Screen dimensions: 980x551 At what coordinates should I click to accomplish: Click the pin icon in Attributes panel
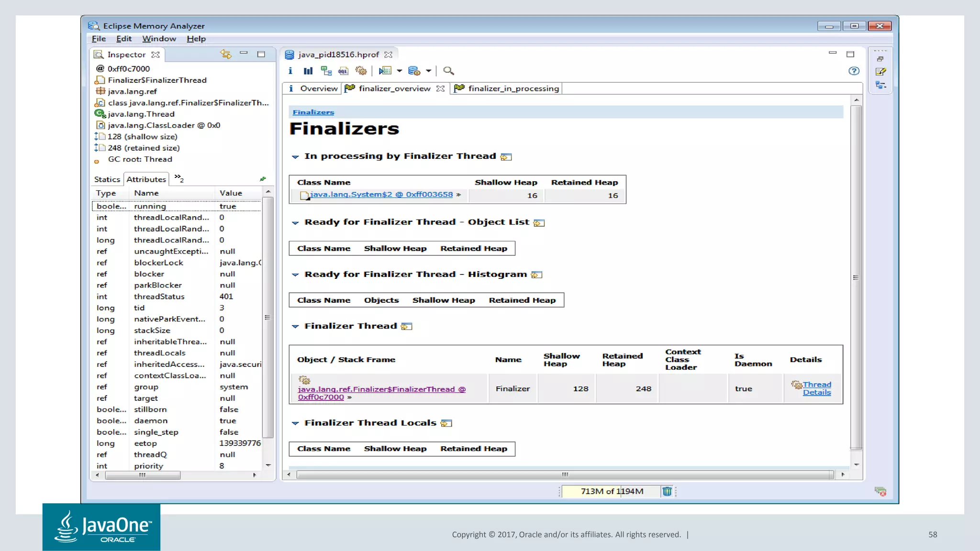tap(263, 179)
